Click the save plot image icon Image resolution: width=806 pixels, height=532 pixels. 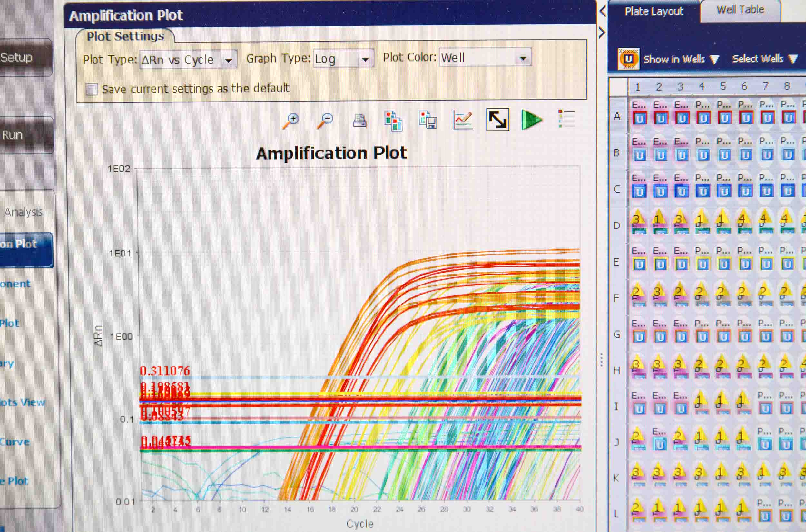(x=428, y=121)
